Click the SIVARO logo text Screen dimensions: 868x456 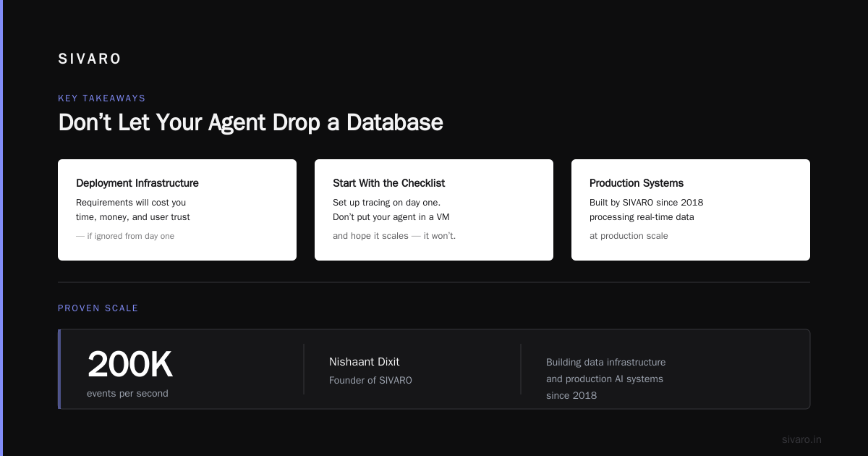click(x=90, y=59)
